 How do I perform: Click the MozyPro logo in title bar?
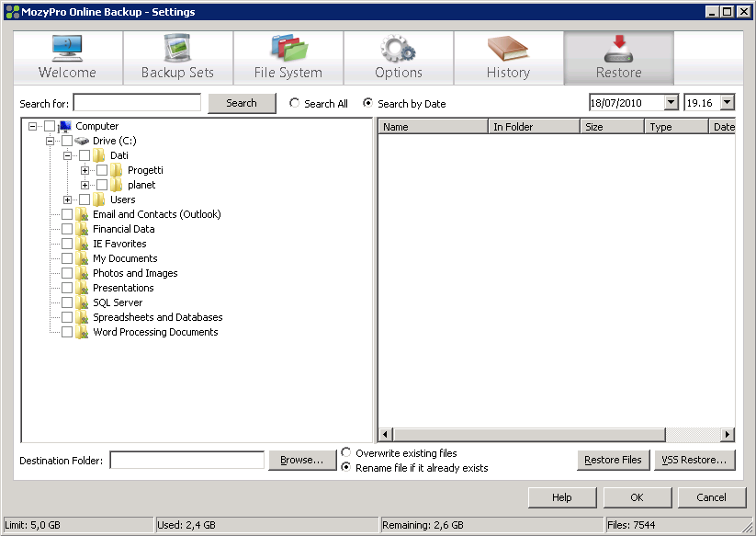coord(13,12)
